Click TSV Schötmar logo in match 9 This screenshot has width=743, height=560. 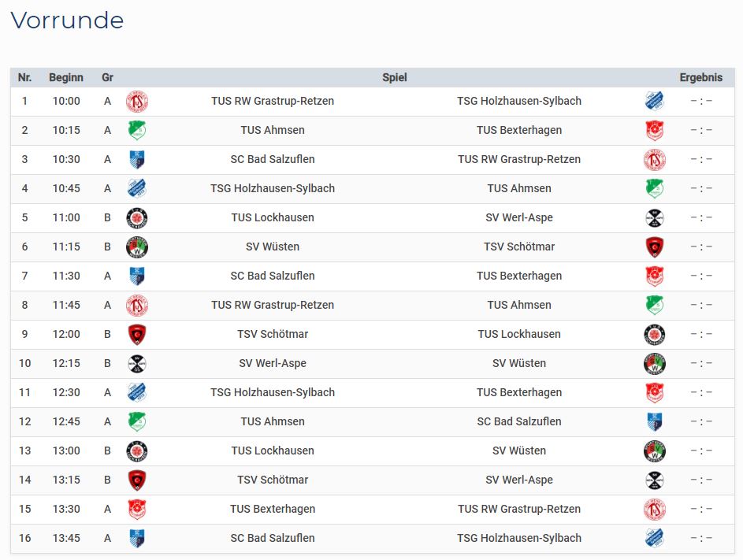tap(137, 334)
